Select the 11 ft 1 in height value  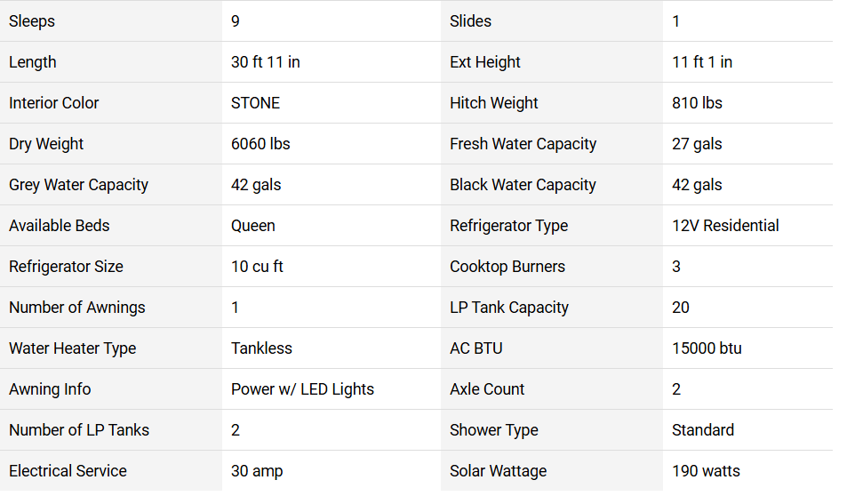coord(702,62)
